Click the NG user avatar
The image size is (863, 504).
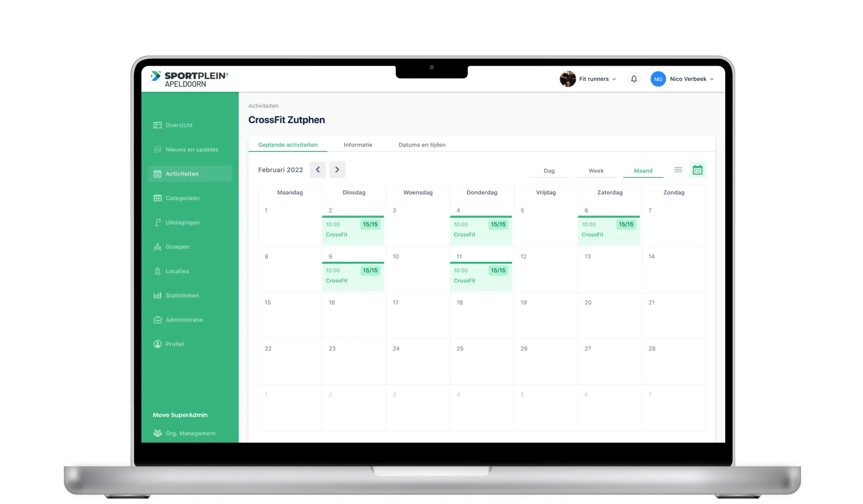[658, 79]
